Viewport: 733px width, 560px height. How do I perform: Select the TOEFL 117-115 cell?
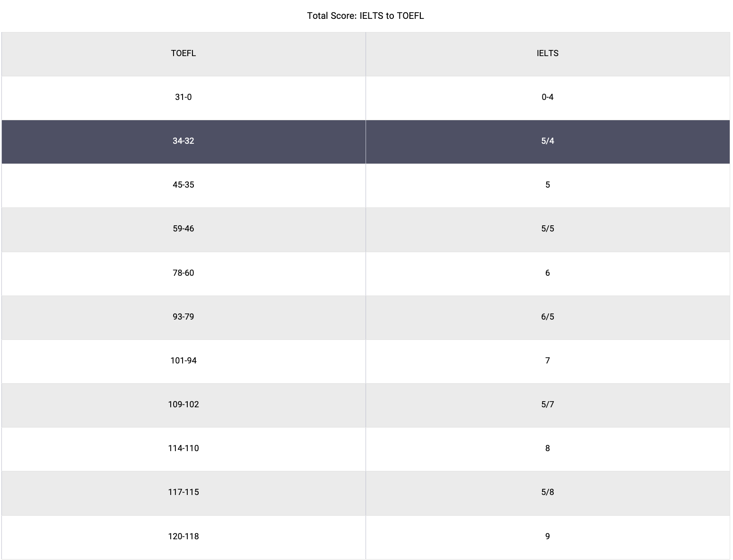coord(183,492)
